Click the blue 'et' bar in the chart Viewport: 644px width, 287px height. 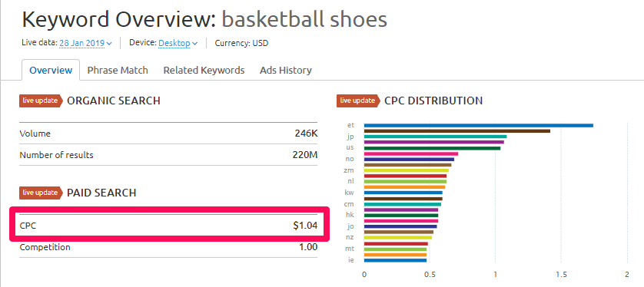479,125
